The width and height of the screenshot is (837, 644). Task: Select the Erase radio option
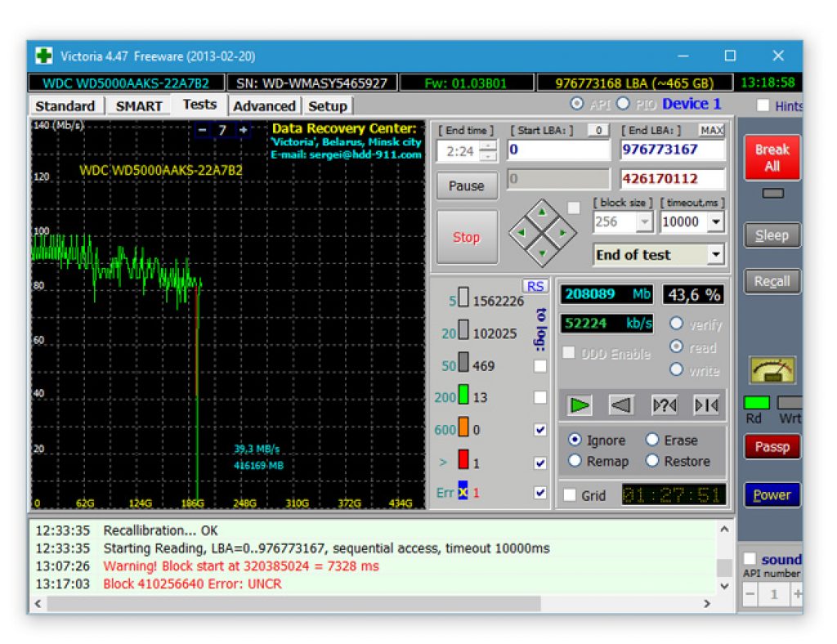click(x=652, y=440)
